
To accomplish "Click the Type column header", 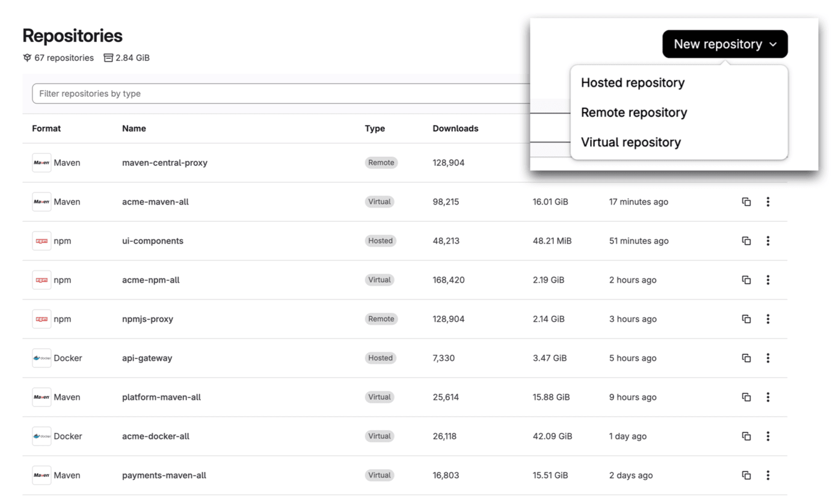I will (375, 129).
